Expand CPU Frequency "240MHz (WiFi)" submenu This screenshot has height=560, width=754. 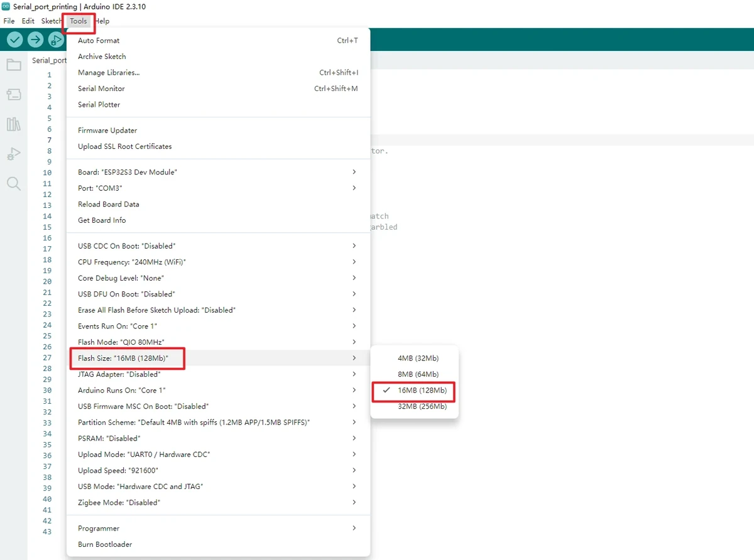[219, 262]
